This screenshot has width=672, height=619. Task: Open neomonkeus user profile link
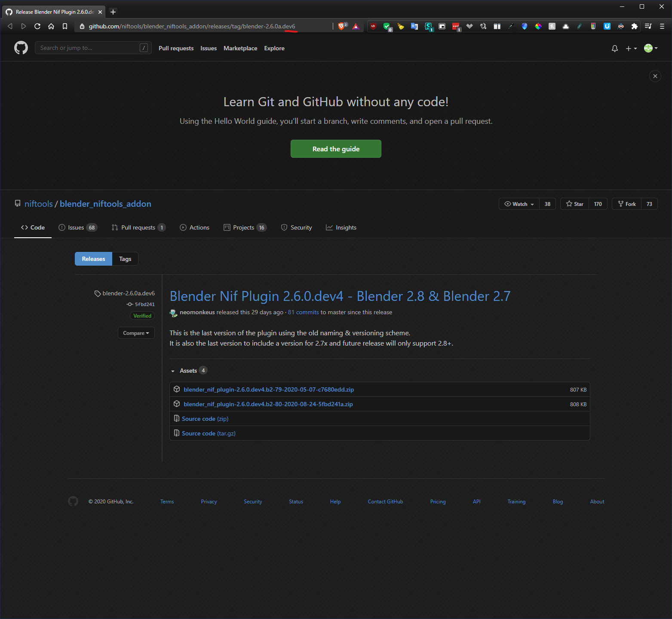[x=197, y=312]
